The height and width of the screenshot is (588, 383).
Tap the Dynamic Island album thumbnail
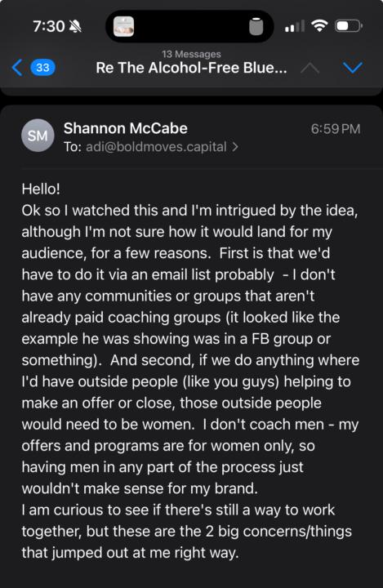pos(124,26)
